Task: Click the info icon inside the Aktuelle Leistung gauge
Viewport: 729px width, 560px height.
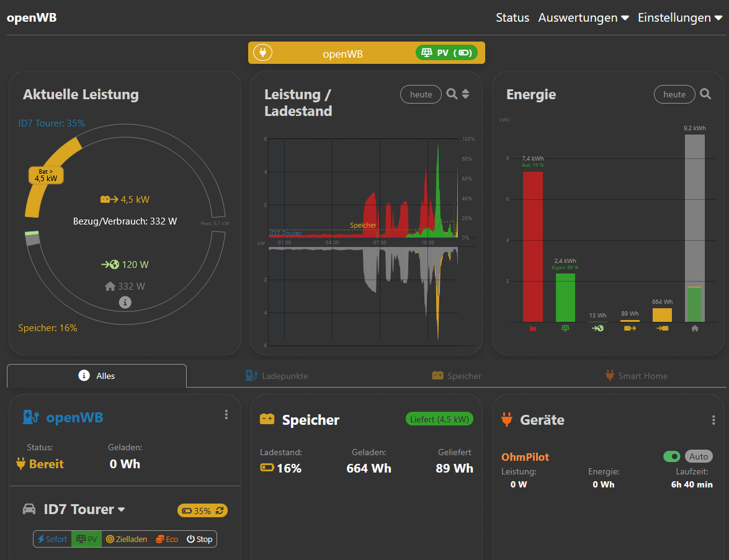Action: pyautogui.click(x=125, y=303)
